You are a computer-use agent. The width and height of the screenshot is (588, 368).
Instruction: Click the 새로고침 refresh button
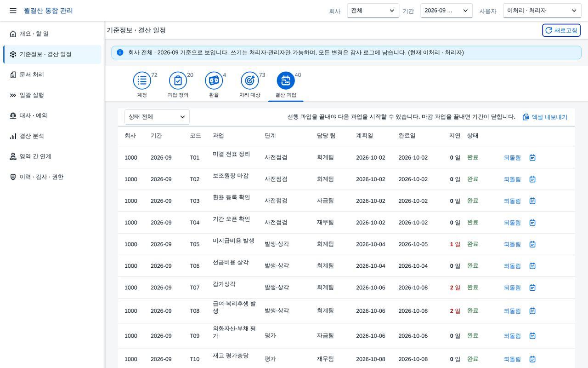tap(561, 30)
